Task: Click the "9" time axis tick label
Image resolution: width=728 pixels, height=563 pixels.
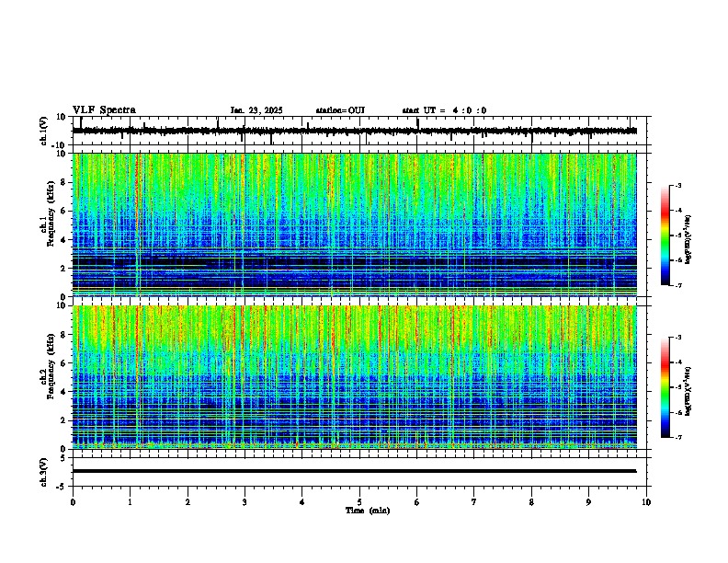Action: [588, 502]
